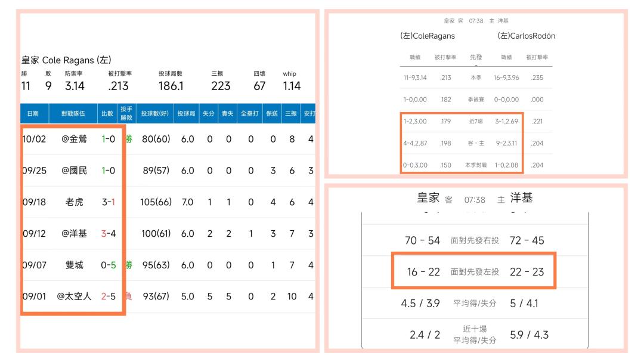
Task: Click the 投球局 column header
Action: [x=187, y=113]
